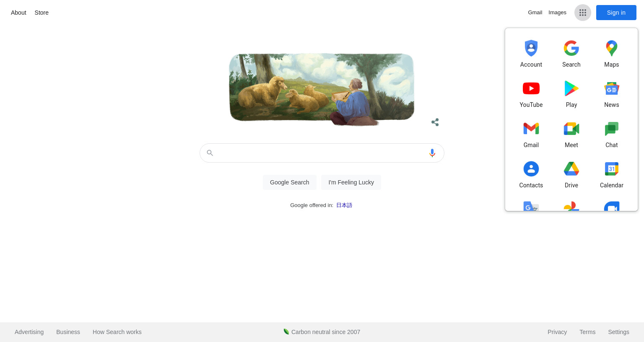Start voice search with the microphone
Screen dimensions: 644x342
[x=432, y=153]
